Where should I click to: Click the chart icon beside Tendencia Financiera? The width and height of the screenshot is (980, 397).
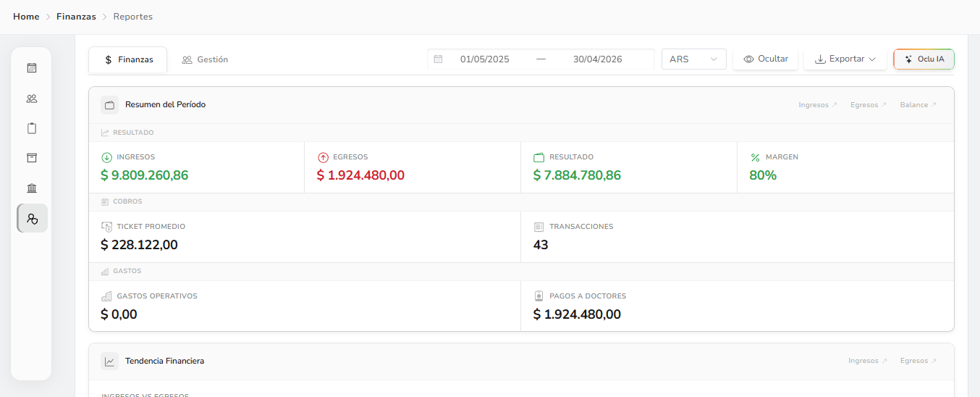coord(109,361)
